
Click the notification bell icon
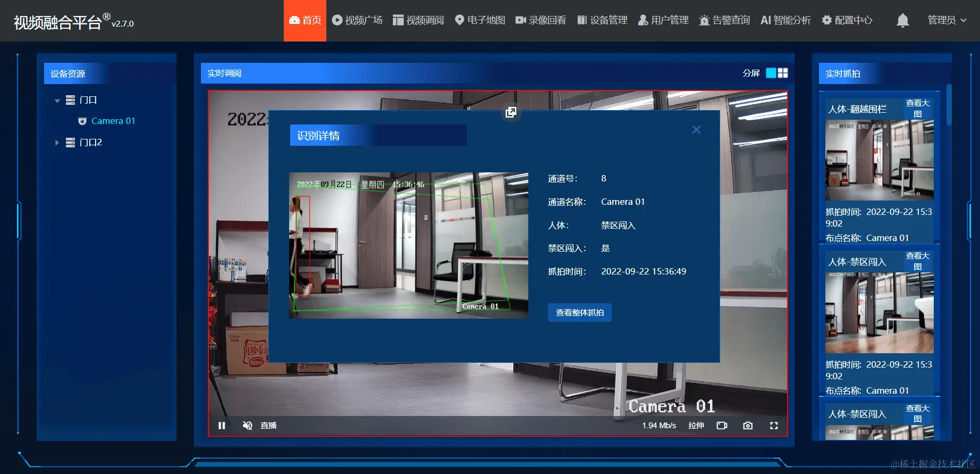coord(902,20)
